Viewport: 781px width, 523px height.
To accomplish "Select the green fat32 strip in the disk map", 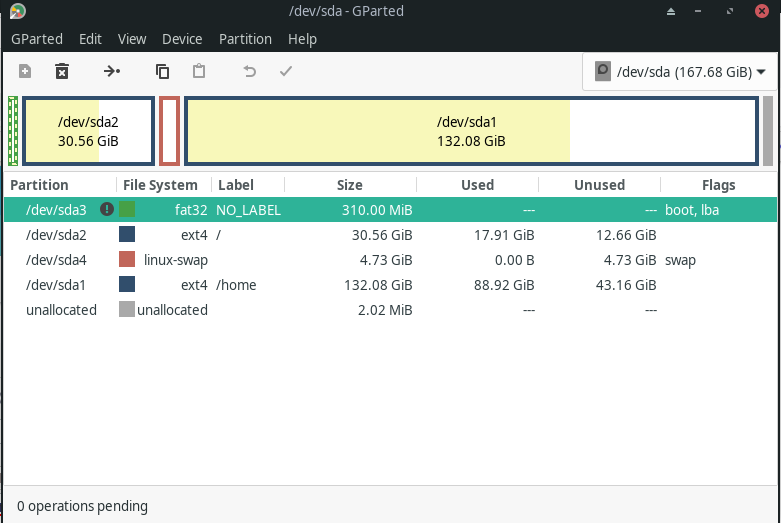I will [13, 131].
